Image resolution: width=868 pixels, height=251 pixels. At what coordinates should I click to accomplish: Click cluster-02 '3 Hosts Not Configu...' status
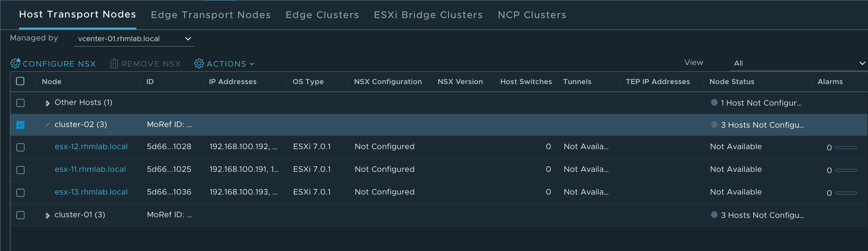click(762, 125)
